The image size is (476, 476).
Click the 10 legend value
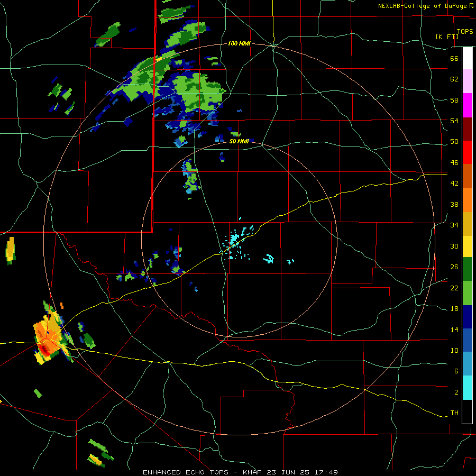tap(454, 350)
